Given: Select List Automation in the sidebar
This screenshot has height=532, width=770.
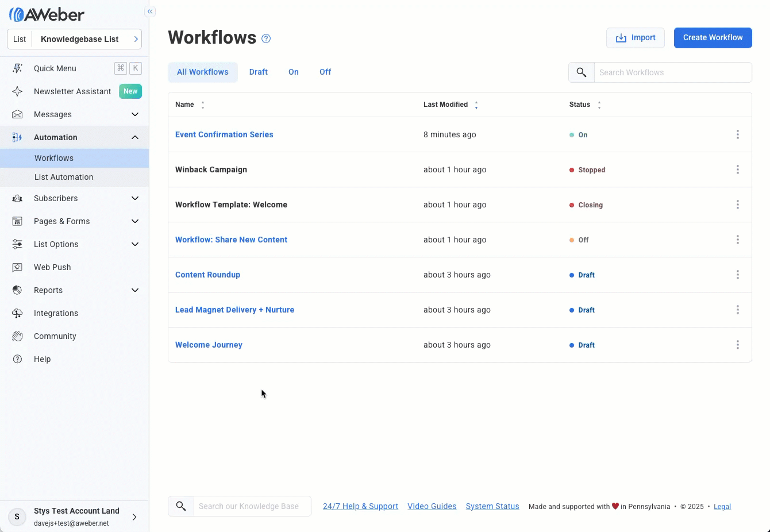Looking at the screenshot, I should 64,177.
